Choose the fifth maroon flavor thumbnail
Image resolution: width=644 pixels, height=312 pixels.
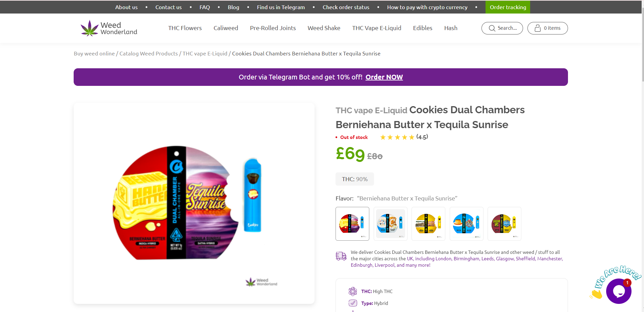click(x=504, y=224)
